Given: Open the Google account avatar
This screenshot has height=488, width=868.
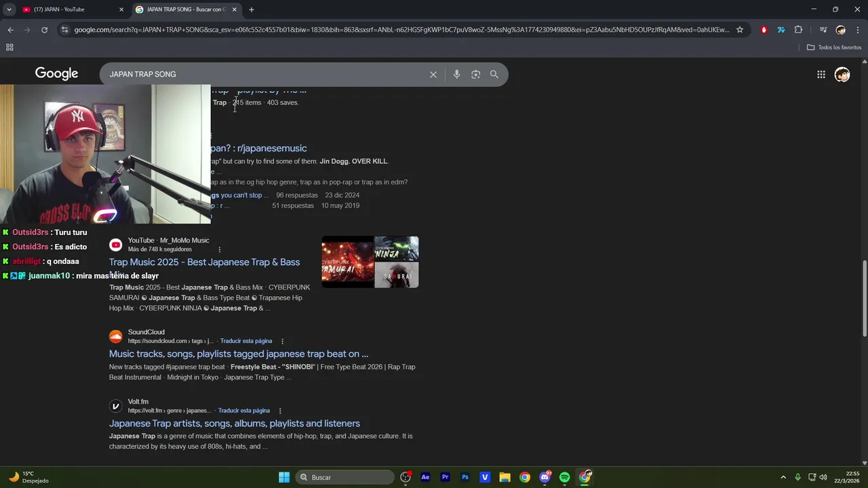Looking at the screenshot, I should click(842, 75).
